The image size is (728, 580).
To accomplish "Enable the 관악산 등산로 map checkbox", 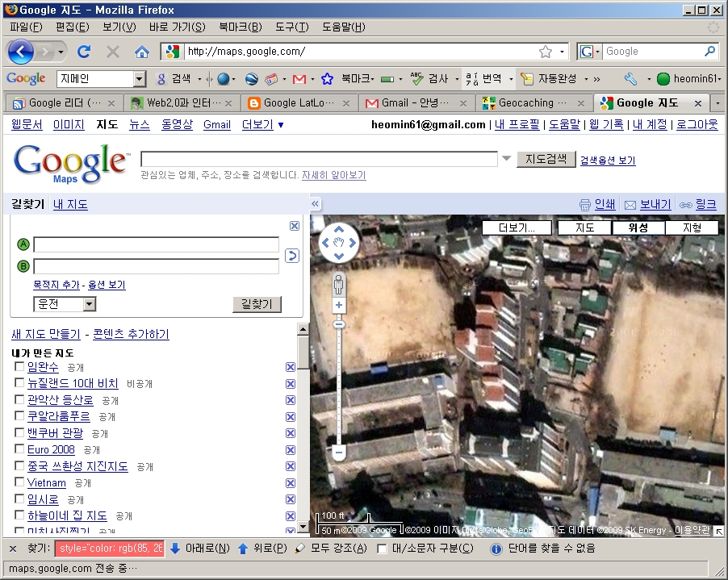I will pyautogui.click(x=19, y=399).
